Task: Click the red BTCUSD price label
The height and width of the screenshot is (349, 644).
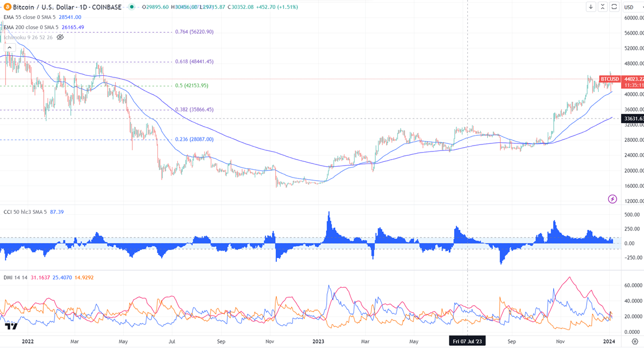Action: pos(609,79)
